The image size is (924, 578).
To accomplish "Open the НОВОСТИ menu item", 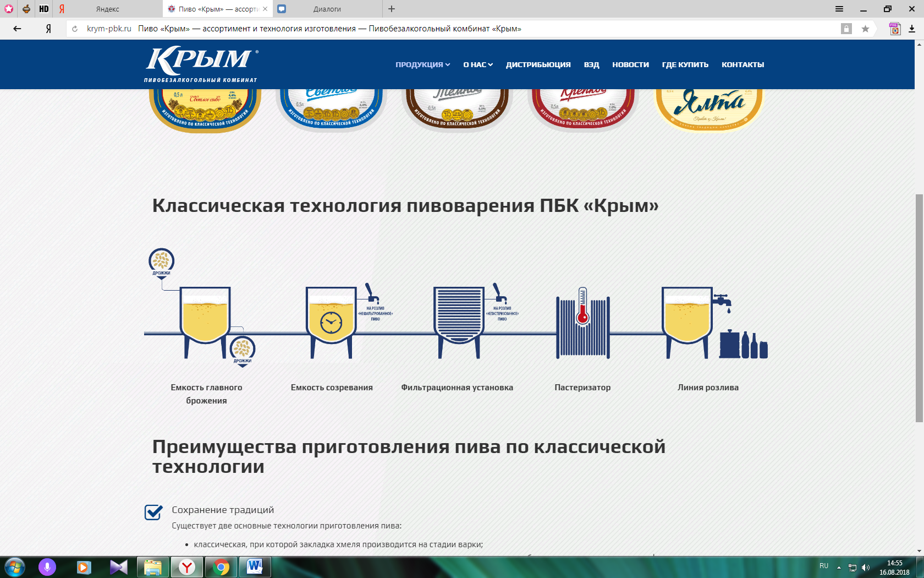I will coord(630,64).
